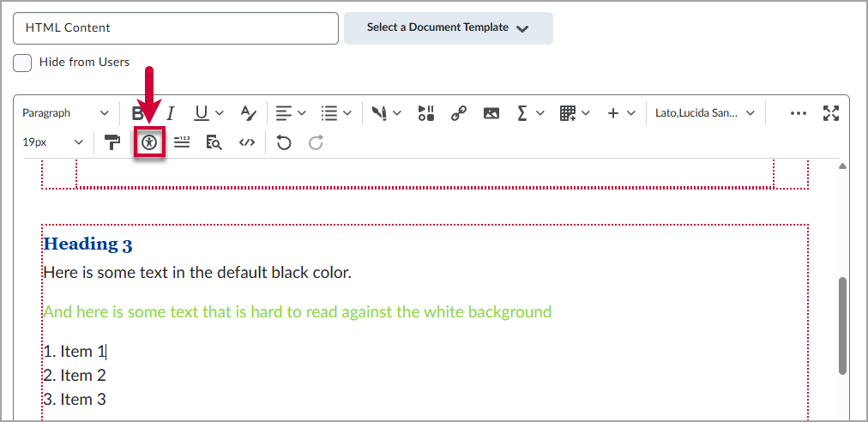Toggle bold formatting with the B button

[138, 113]
